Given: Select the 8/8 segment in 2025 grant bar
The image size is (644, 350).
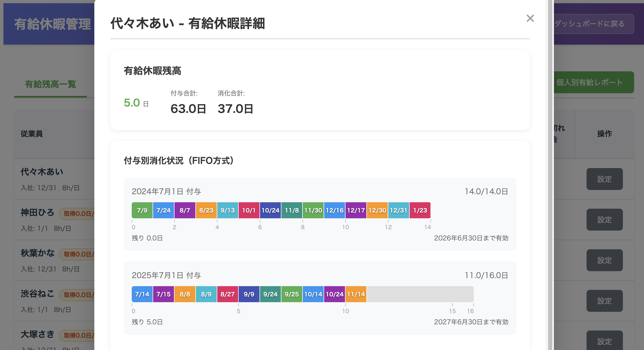Looking at the screenshot, I should click(x=185, y=294).
